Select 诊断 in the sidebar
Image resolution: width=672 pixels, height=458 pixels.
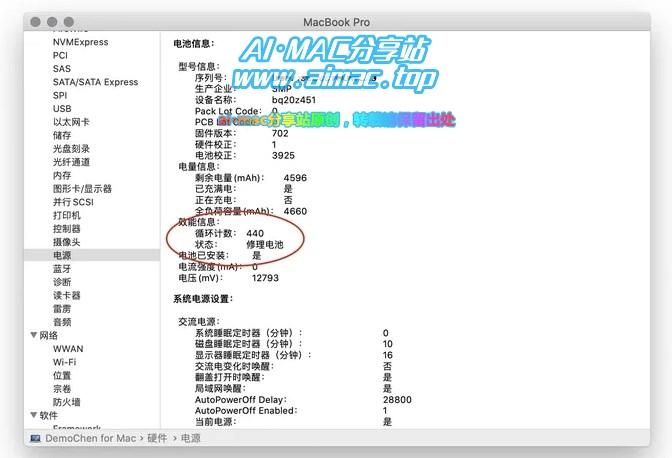(x=62, y=282)
